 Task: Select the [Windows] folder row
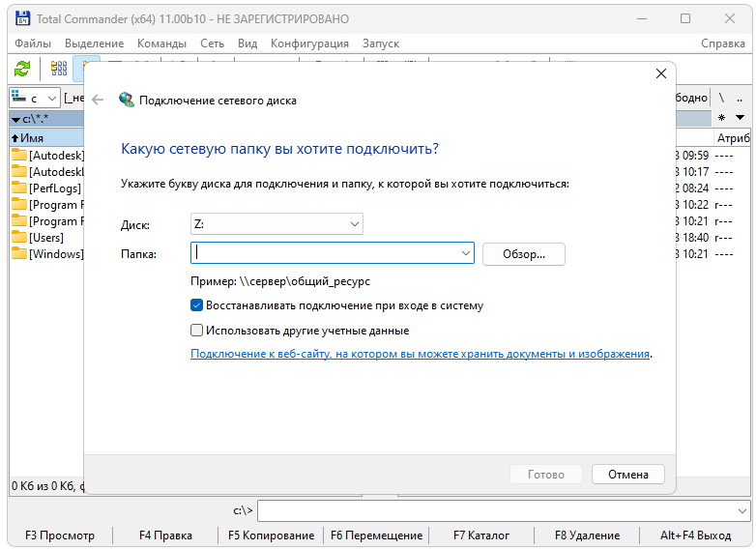[46, 253]
